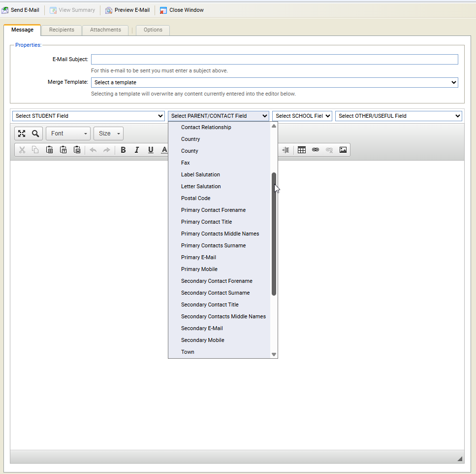Click the insert table icon

click(302, 150)
